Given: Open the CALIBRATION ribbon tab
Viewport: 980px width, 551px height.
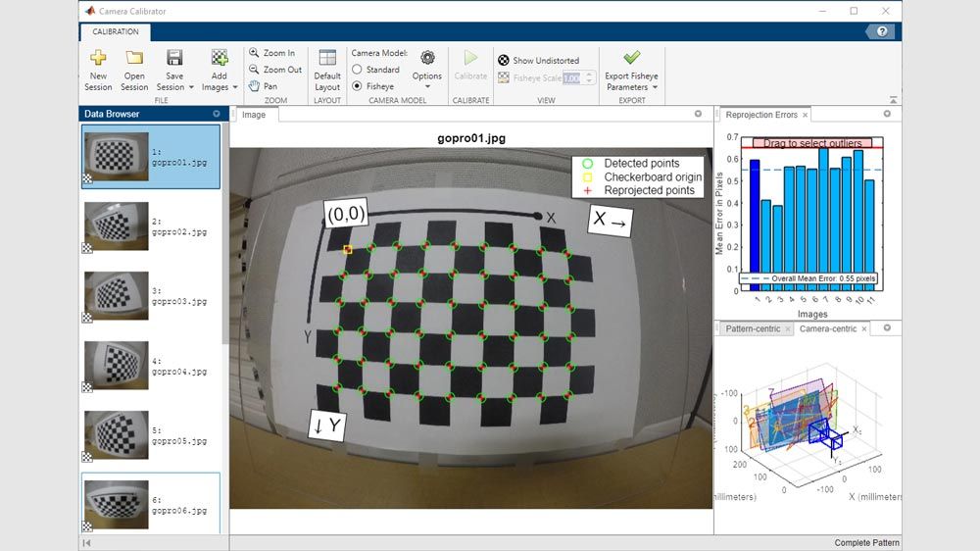Looking at the screenshot, I should coord(116,31).
